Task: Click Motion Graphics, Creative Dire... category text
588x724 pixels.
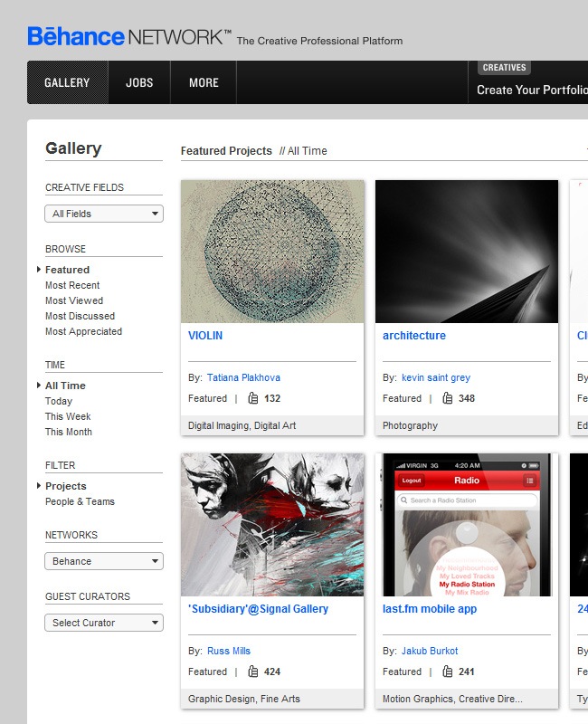Action: (x=452, y=699)
